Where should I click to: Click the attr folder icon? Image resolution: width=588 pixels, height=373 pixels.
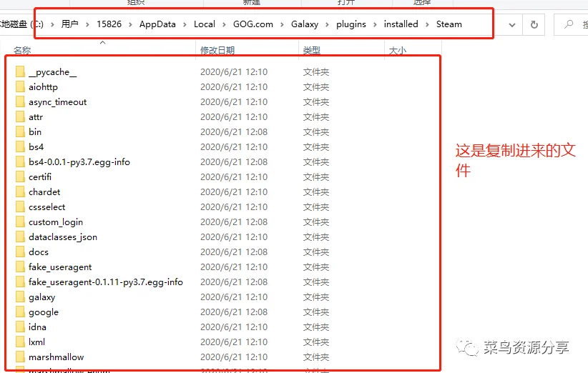[x=20, y=117]
